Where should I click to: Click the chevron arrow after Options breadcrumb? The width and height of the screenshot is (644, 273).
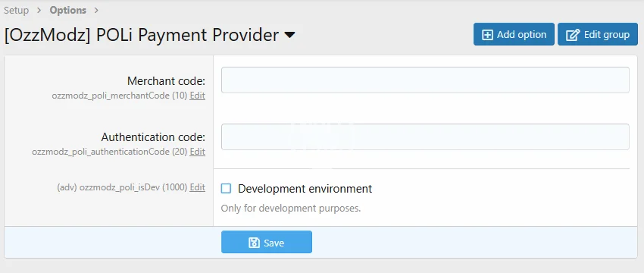(96, 11)
